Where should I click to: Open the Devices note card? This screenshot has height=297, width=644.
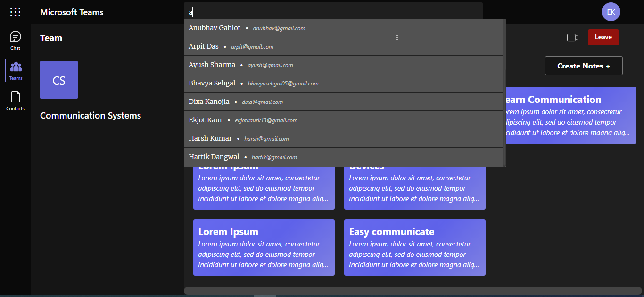pos(415,188)
